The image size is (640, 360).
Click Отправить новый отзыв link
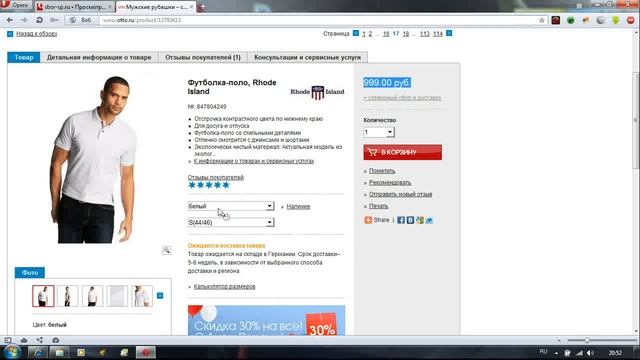[400, 194]
